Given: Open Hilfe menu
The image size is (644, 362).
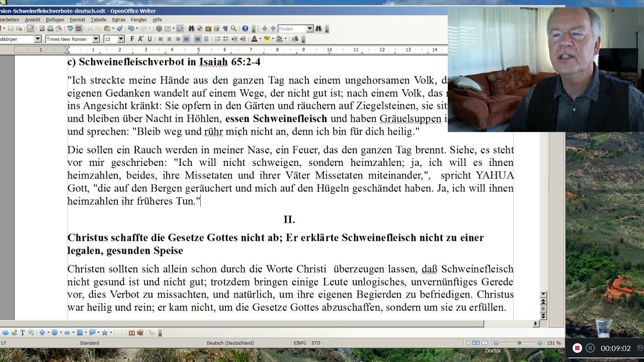Looking at the screenshot, I should [x=157, y=20].
